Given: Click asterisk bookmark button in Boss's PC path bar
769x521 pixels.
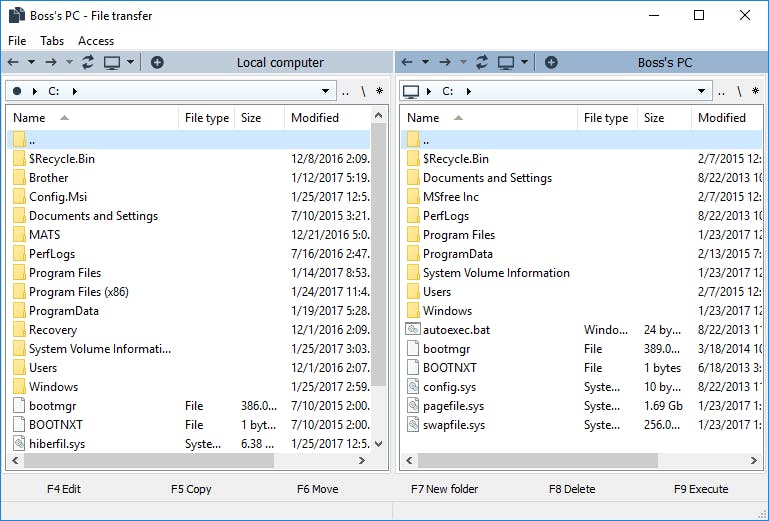Looking at the screenshot, I should click(755, 91).
